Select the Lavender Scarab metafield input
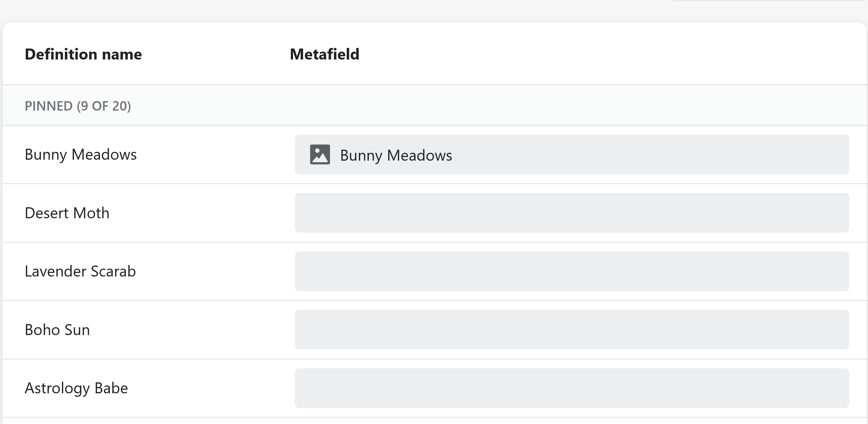 coord(571,271)
